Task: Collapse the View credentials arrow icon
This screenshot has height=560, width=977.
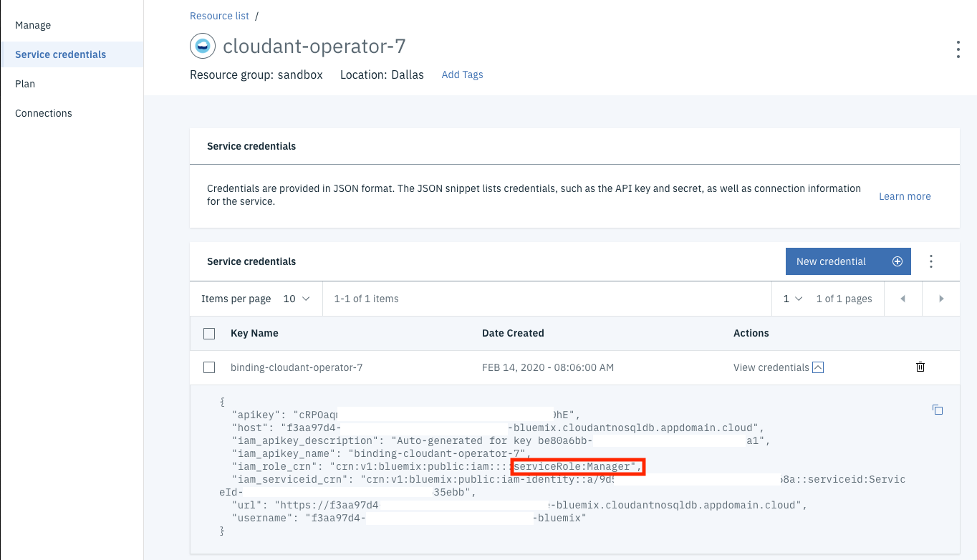Action: (818, 367)
